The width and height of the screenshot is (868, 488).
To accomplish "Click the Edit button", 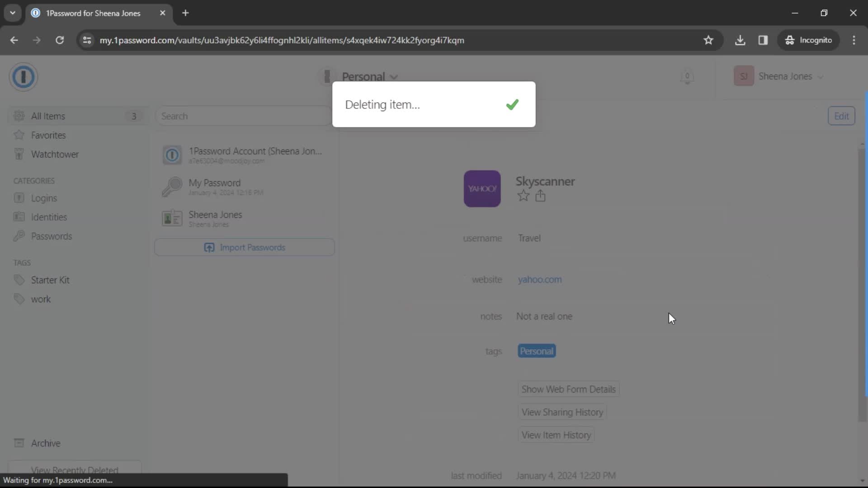I will click(842, 116).
